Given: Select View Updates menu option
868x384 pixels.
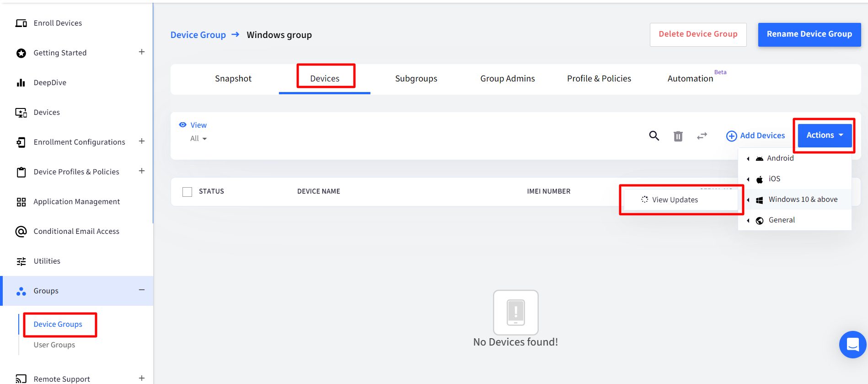Looking at the screenshot, I should [675, 200].
